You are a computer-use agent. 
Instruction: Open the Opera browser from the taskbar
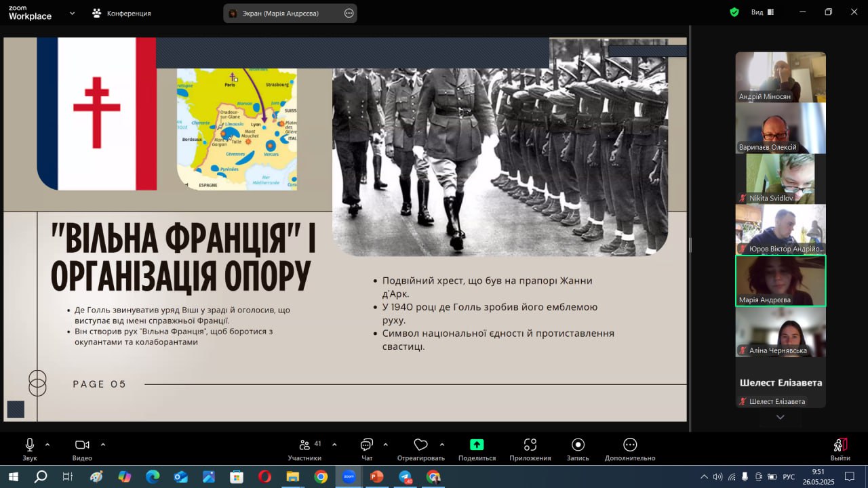click(x=264, y=476)
